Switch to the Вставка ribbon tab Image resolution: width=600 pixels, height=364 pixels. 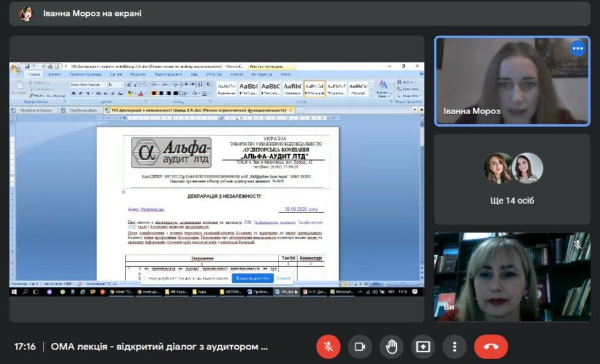click(55, 74)
